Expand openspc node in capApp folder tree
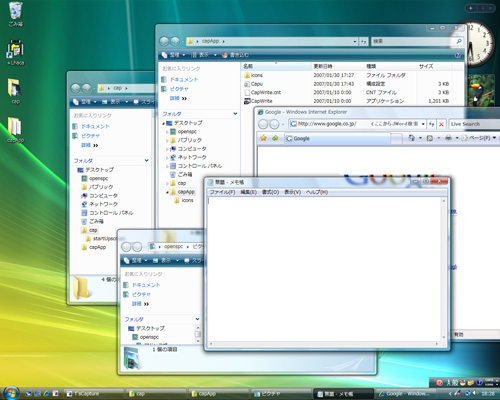Screen dimensions: 500x400 [x=167, y=132]
